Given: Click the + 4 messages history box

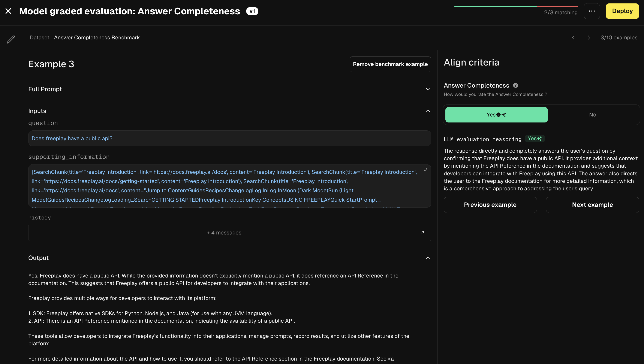Looking at the screenshot, I should [x=224, y=233].
